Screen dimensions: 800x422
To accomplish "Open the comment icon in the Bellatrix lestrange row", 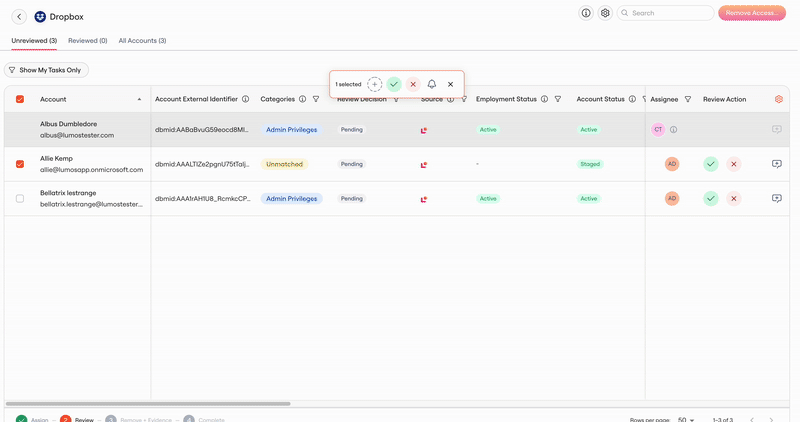I will point(777,198).
